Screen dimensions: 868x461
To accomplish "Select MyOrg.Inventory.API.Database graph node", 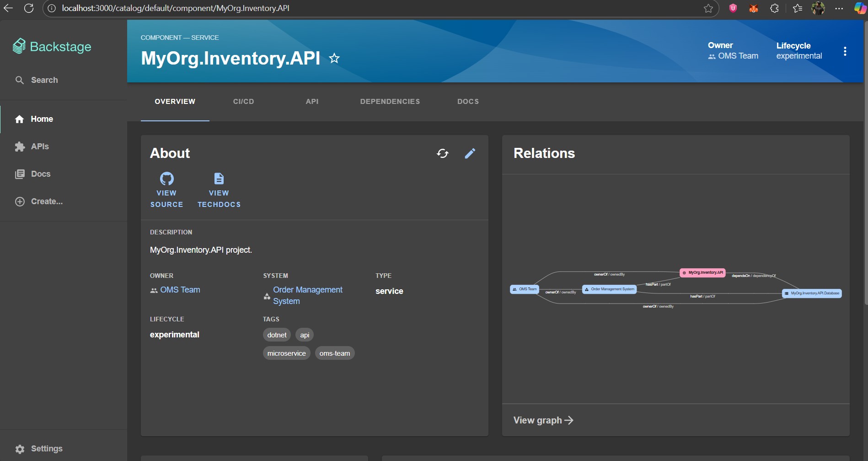I will click(x=812, y=293).
